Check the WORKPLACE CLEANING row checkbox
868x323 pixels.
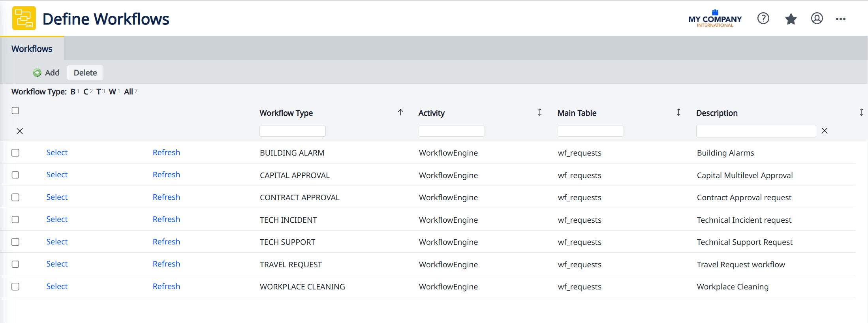(15, 287)
